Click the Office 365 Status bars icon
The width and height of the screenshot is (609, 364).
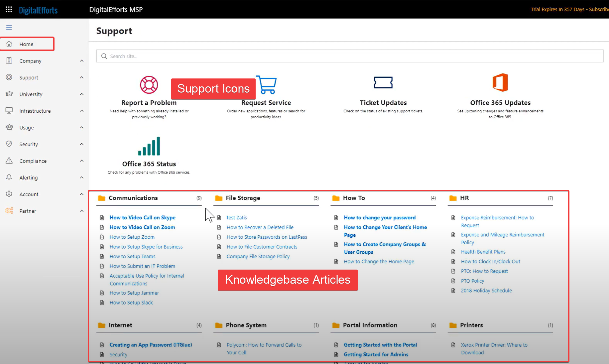point(149,146)
